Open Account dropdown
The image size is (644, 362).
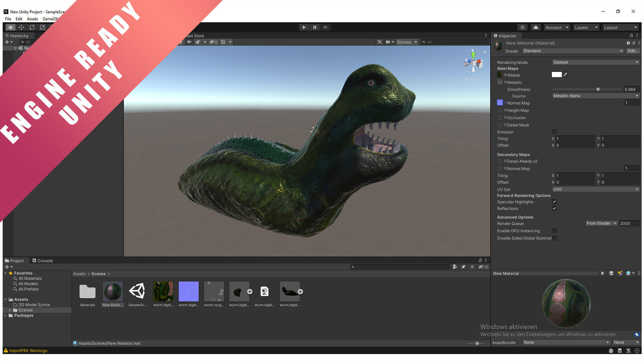(x=557, y=27)
